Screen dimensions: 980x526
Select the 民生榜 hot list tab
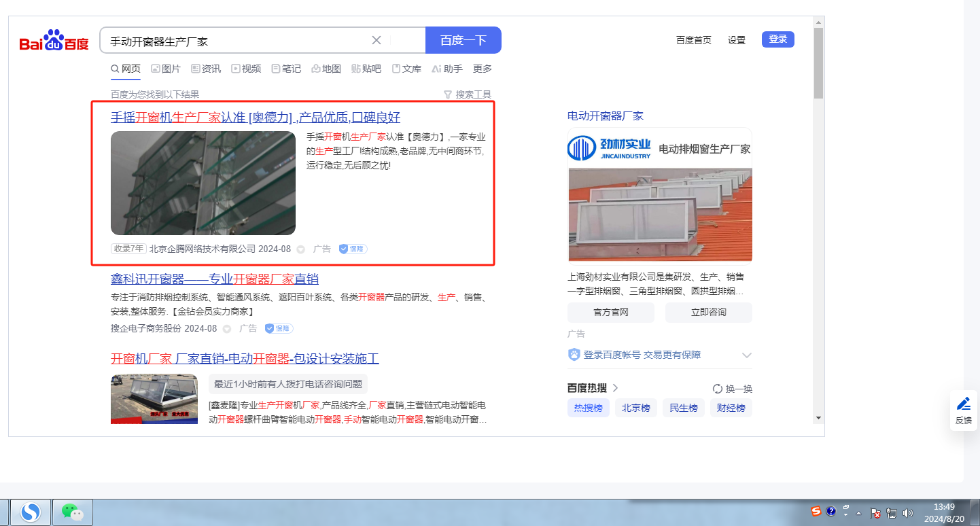point(684,408)
